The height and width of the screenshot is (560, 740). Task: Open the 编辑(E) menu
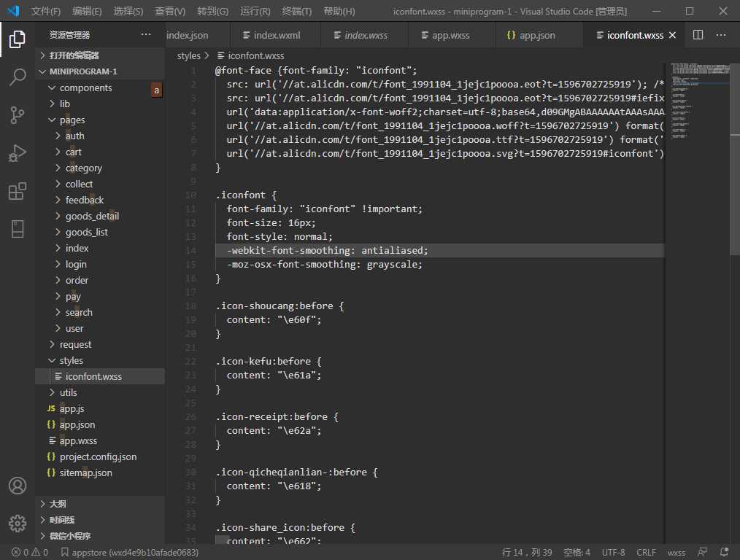[87, 11]
